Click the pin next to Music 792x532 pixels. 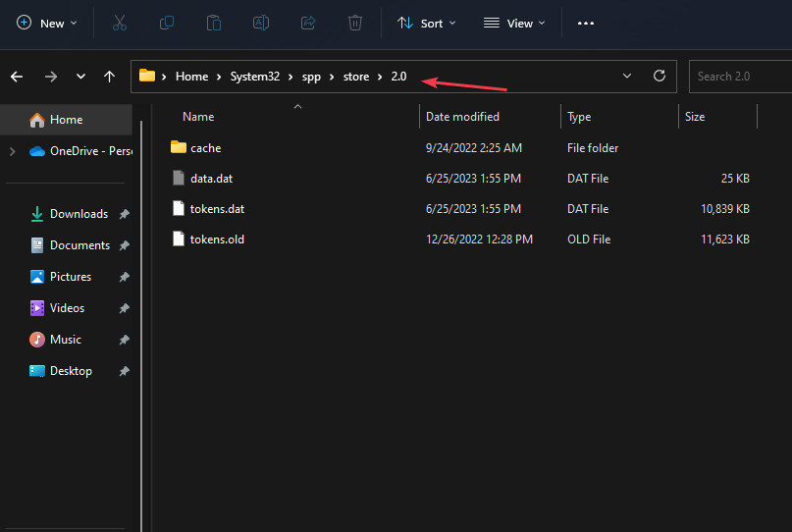tap(124, 340)
